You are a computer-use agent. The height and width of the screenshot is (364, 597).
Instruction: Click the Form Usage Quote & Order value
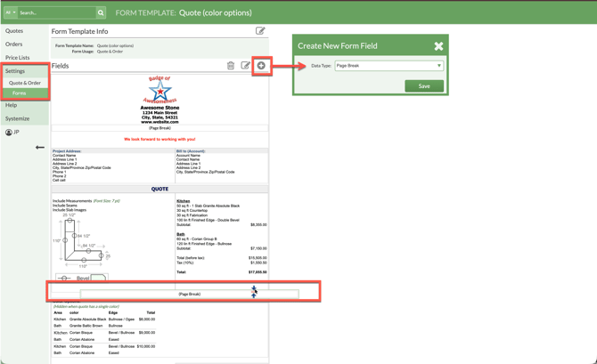point(110,52)
